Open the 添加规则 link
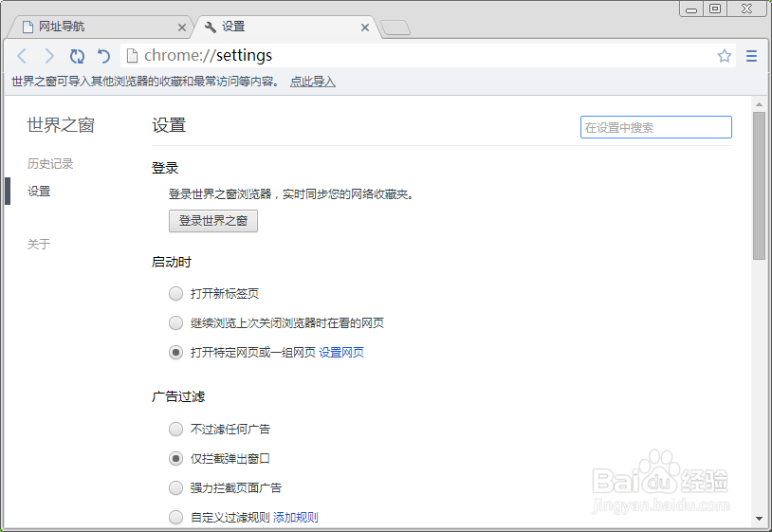772x532 pixels. tap(295, 517)
